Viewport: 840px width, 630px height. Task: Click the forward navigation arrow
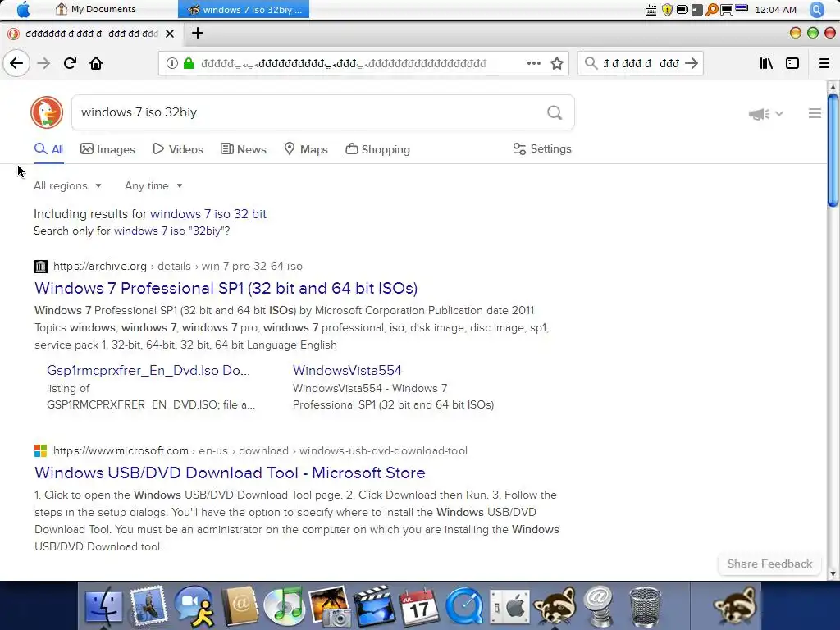[x=43, y=63]
